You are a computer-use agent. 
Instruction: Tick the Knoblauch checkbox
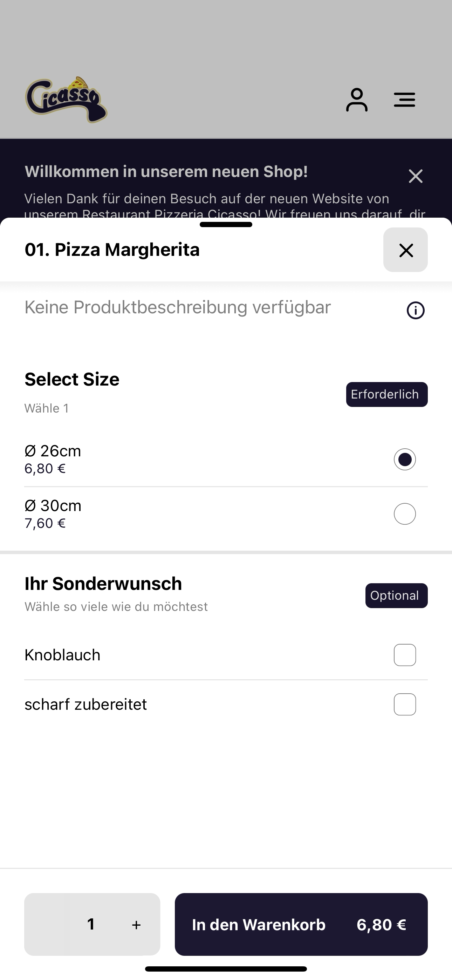[405, 655]
